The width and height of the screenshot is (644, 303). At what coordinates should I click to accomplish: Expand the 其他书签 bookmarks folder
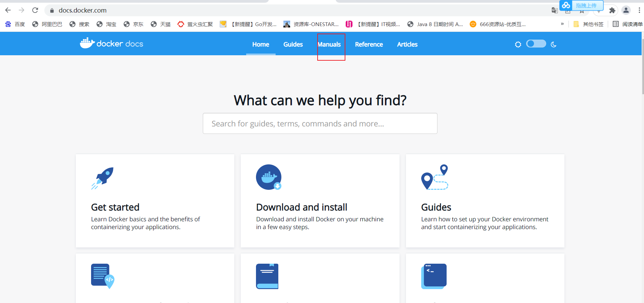(x=588, y=24)
